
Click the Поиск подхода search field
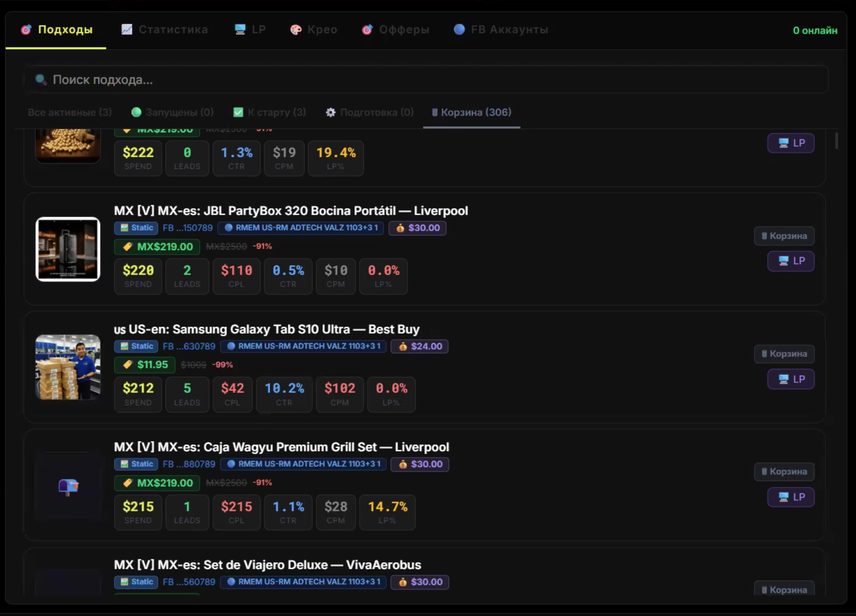coord(426,79)
